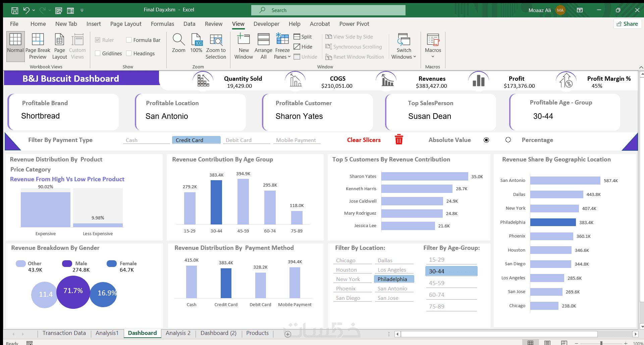The width and height of the screenshot is (644, 345).
Task: Click Clear Slicers text button
Action: click(x=364, y=140)
